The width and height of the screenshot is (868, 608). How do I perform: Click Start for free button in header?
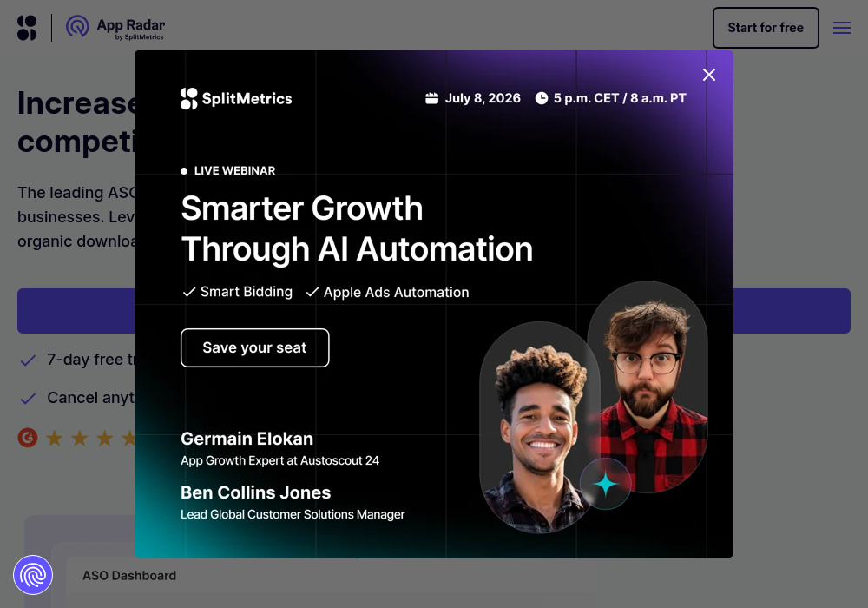point(766,28)
